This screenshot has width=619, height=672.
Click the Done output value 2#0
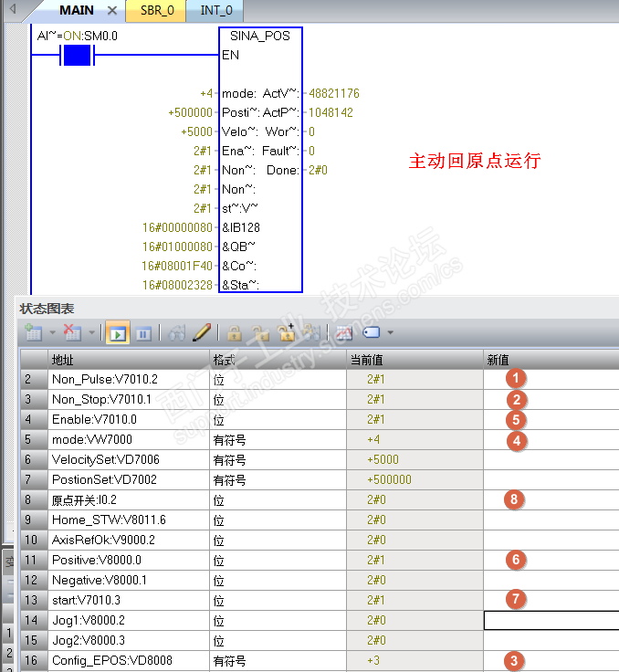coord(318,170)
